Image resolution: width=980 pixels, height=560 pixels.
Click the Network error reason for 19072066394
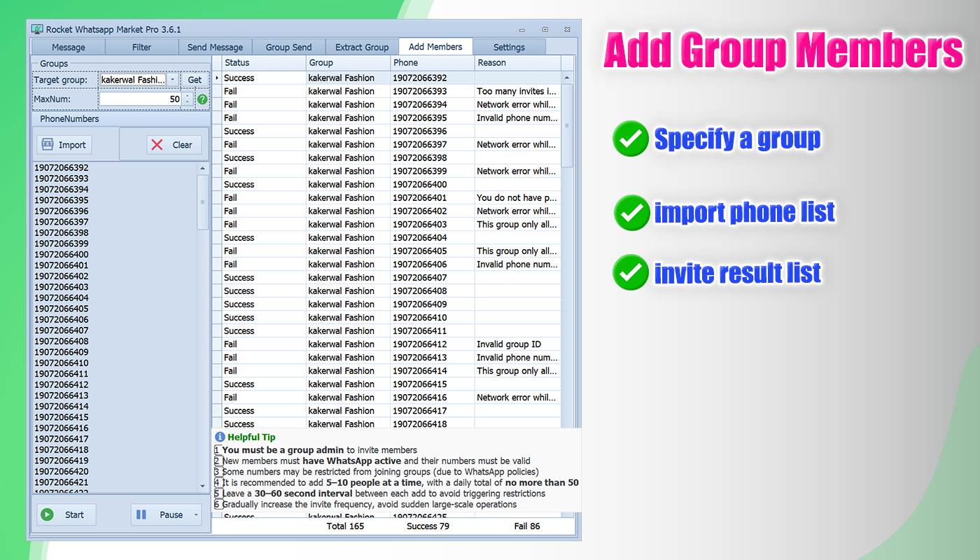517,104
